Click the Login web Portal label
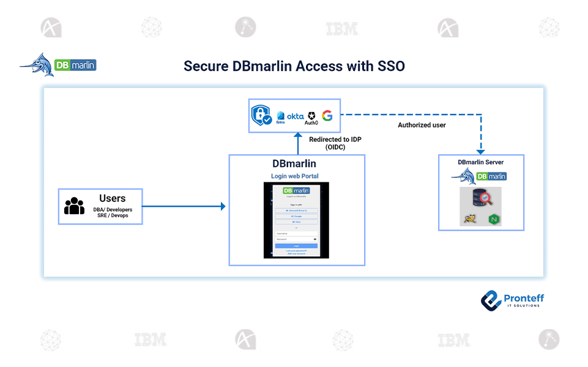The image size is (588, 367). [x=295, y=176]
